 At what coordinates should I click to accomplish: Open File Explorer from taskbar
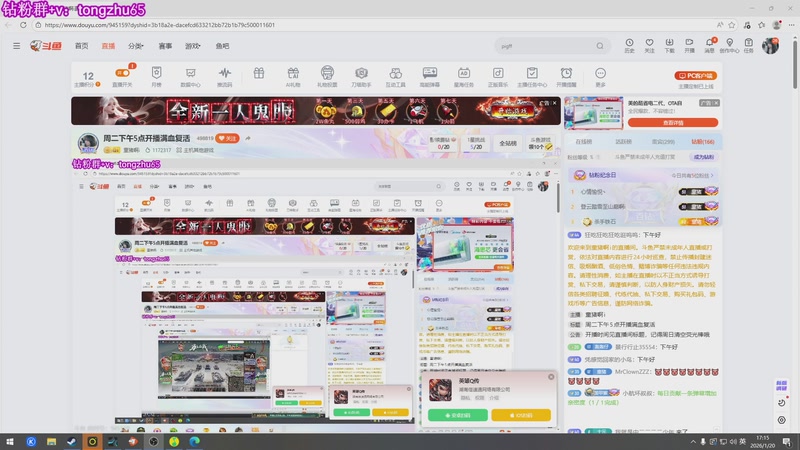coord(51,442)
